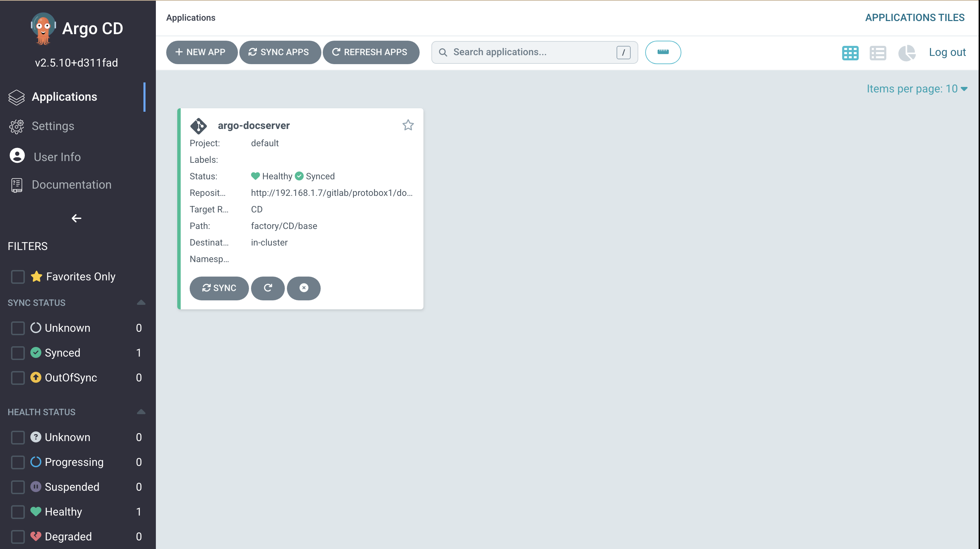Check the Synced sync status filter
This screenshot has width=980, height=549.
(x=18, y=353)
